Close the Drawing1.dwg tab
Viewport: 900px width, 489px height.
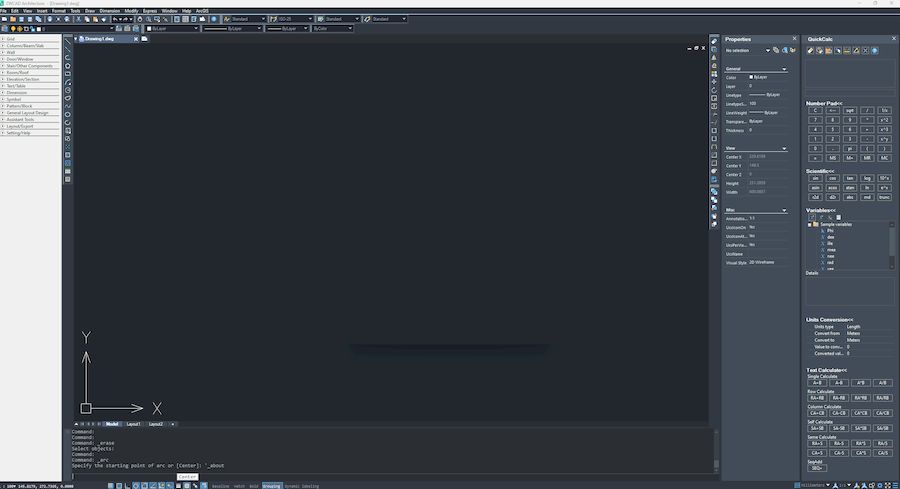tap(136, 39)
